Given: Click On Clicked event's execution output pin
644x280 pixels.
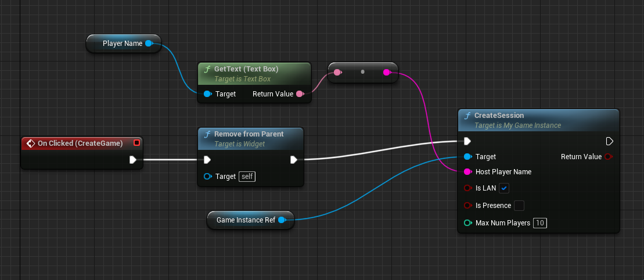Looking at the screenshot, I should 132,160.
